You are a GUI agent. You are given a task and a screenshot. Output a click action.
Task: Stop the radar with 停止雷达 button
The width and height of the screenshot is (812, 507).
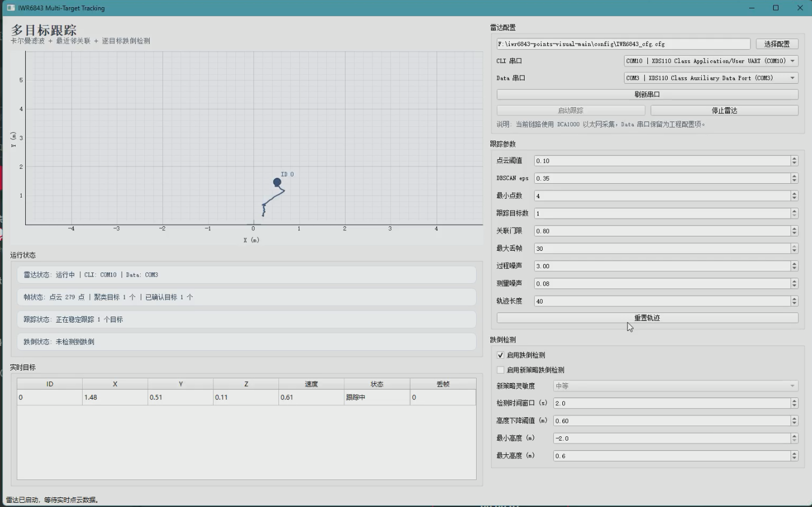[x=724, y=111]
